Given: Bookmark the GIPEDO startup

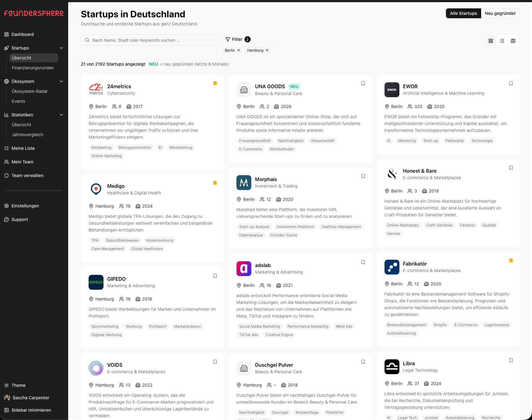Looking at the screenshot, I should pos(215,276).
